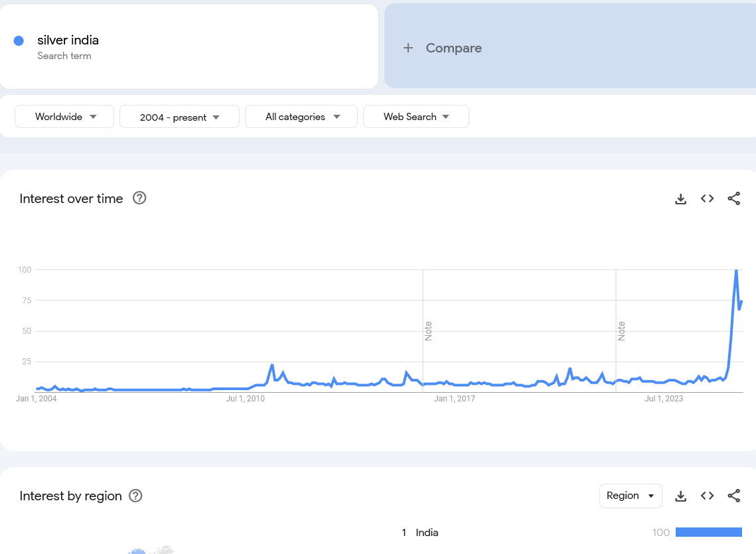Click the plus icon beside Compare
Viewport: 756px width, 554px height.
408,48
